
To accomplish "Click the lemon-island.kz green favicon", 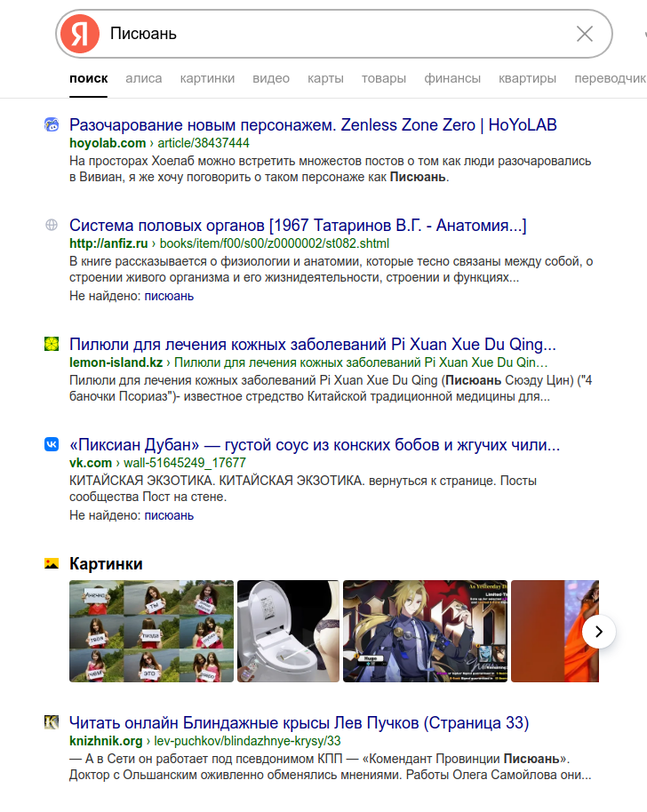I will tap(52, 344).
